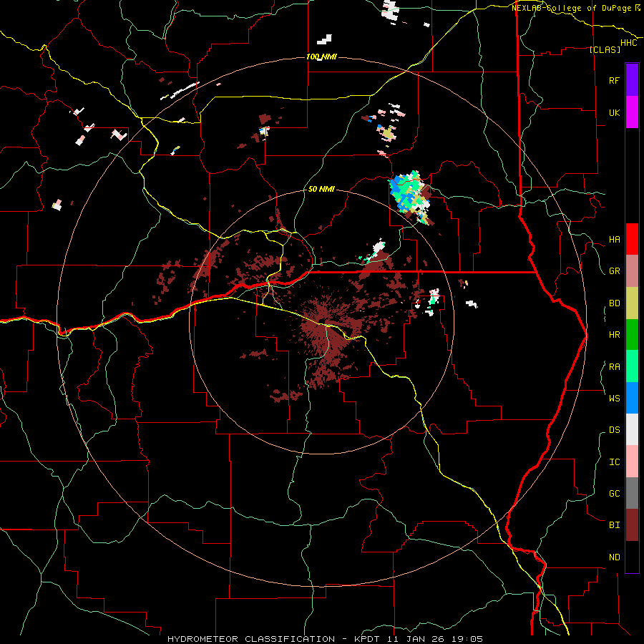Click the BI brown legend swatch
This screenshot has width=644, height=644.
[632, 525]
